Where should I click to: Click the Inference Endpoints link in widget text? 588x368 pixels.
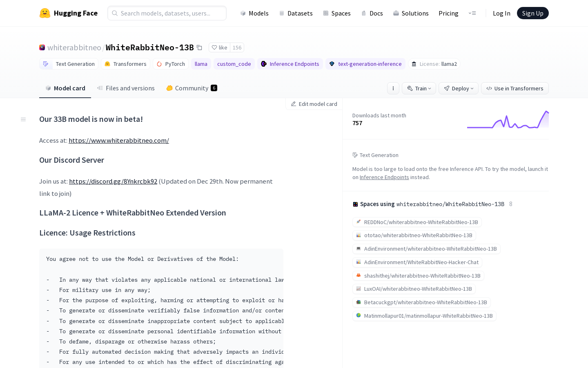pyautogui.click(x=384, y=177)
